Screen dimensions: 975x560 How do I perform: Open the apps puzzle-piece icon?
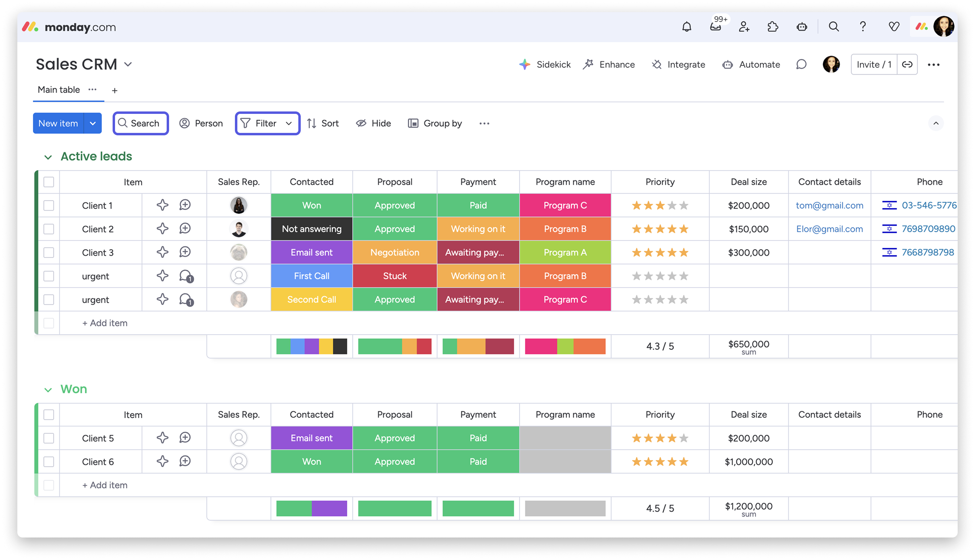tap(773, 27)
